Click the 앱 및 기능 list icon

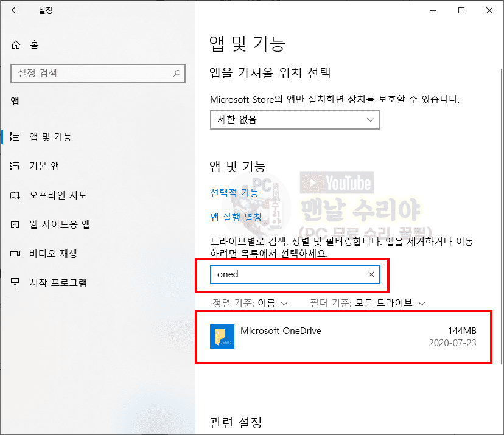click(x=15, y=136)
